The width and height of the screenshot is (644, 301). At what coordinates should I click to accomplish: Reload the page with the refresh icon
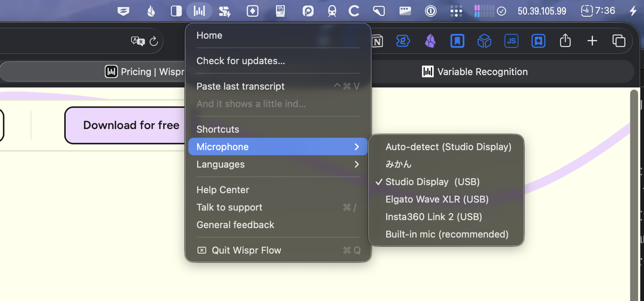[x=154, y=41]
